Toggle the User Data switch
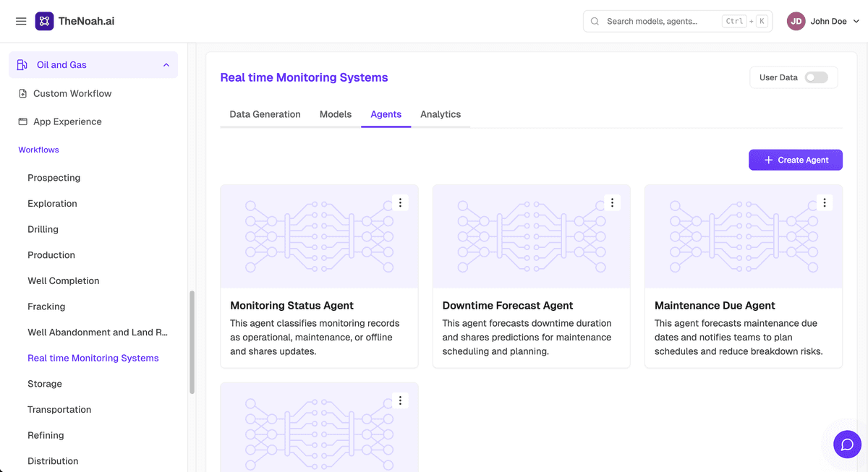Image resolution: width=868 pixels, height=472 pixels. pyautogui.click(x=817, y=77)
